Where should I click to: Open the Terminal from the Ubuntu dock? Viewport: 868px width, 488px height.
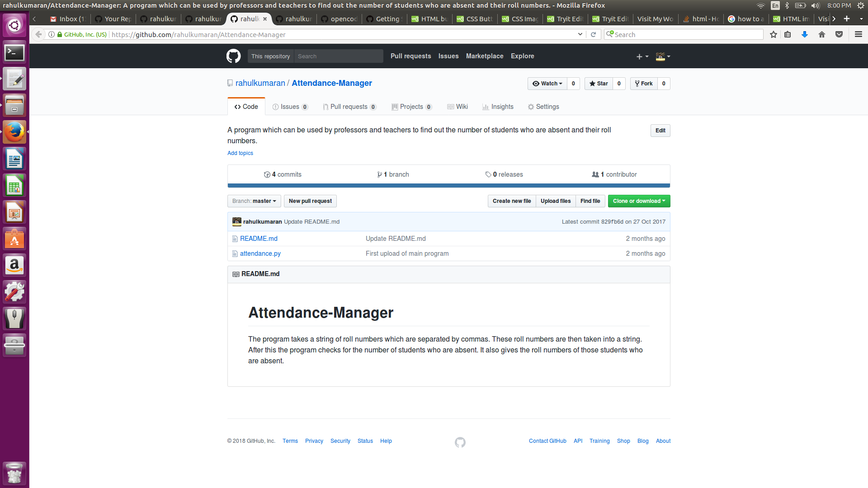(x=14, y=53)
